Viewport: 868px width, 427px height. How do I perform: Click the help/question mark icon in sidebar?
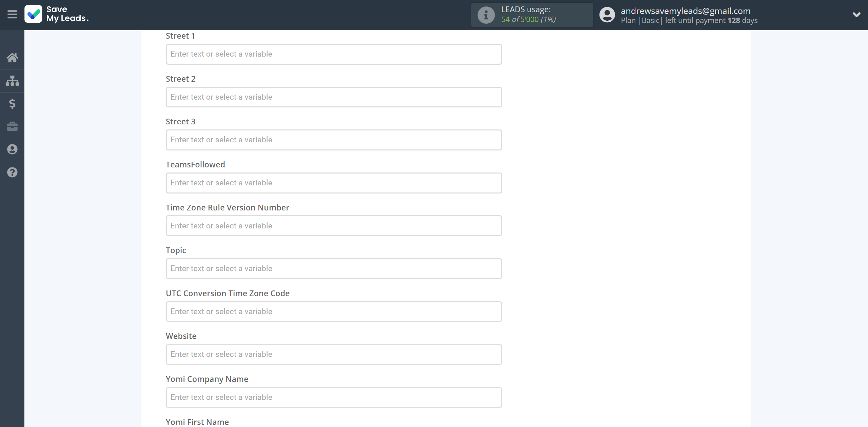coord(12,172)
